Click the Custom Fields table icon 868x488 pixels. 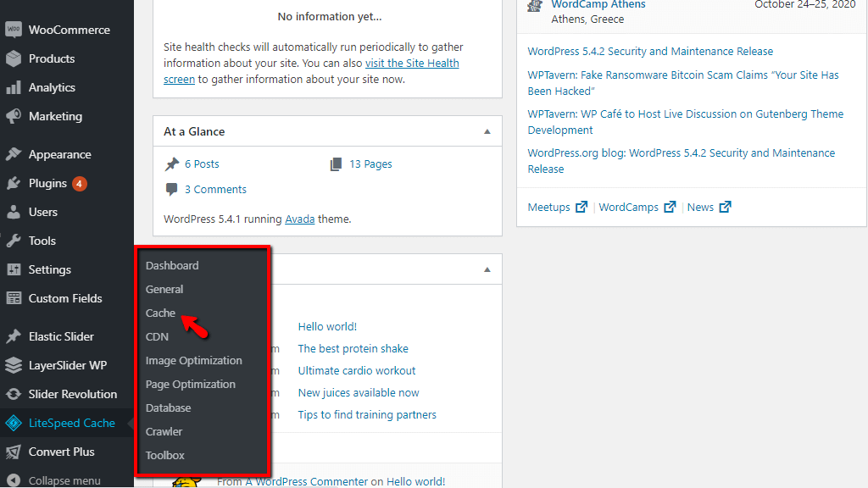click(x=14, y=298)
